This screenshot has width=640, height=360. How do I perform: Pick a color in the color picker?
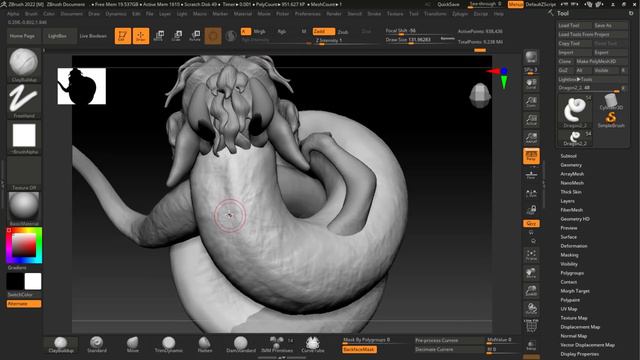[24, 245]
